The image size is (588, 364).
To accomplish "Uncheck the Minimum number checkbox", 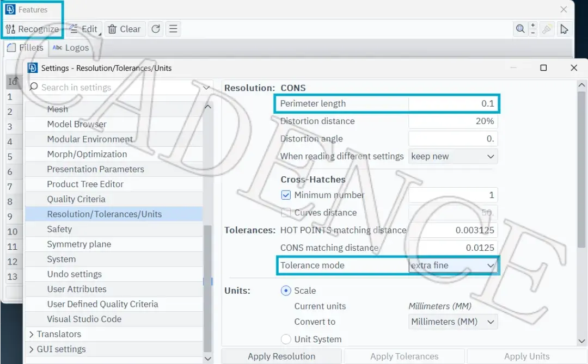I will (286, 195).
